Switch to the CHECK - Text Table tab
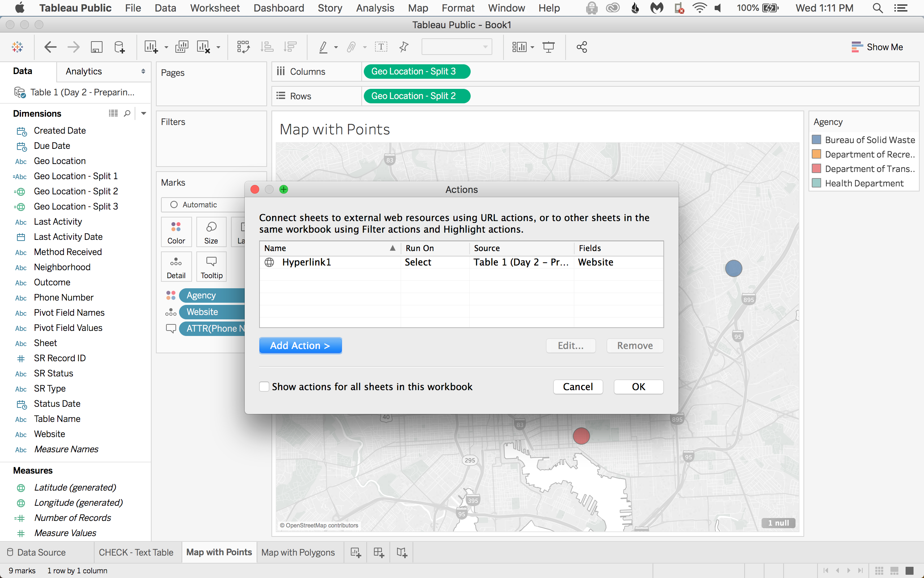924x578 pixels. 136,552
